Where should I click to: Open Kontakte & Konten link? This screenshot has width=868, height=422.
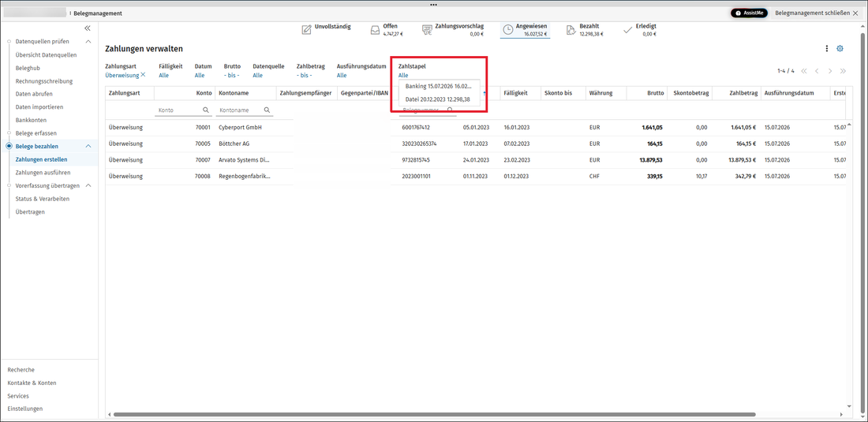click(x=32, y=383)
